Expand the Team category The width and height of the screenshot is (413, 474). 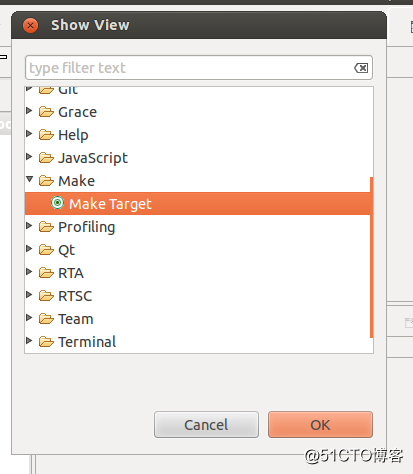point(29,317)
